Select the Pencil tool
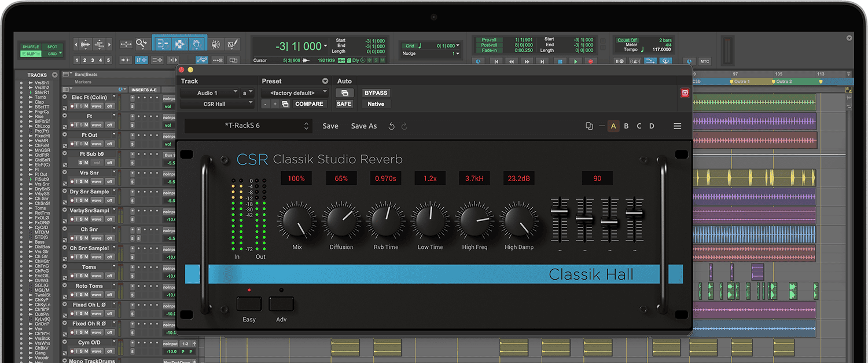 (x=233, y=44)
